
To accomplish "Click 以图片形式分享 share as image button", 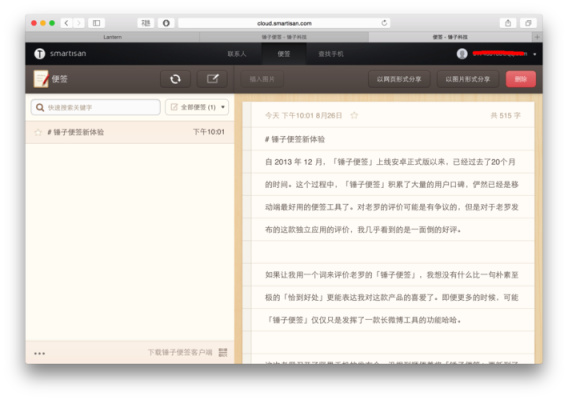I will pyautogui.click(x=468, y=79).
